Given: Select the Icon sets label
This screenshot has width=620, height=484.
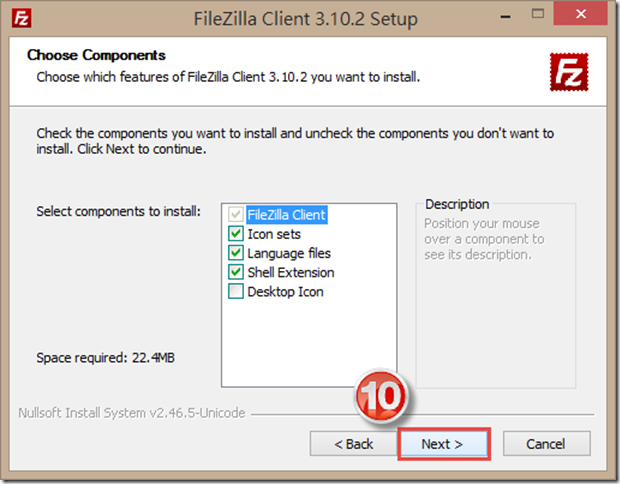Looking at the screenshot, I should 274,234.
